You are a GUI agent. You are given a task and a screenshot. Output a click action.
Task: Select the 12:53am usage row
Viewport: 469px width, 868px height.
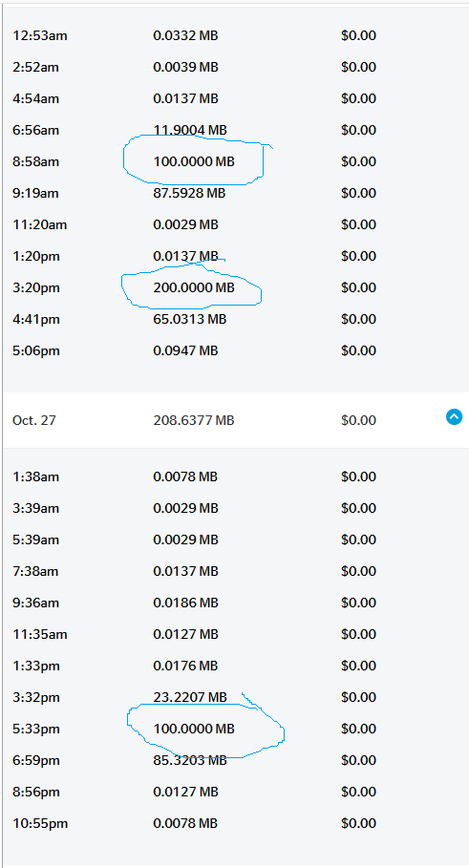pyautogui.click(x=235, y=36)
